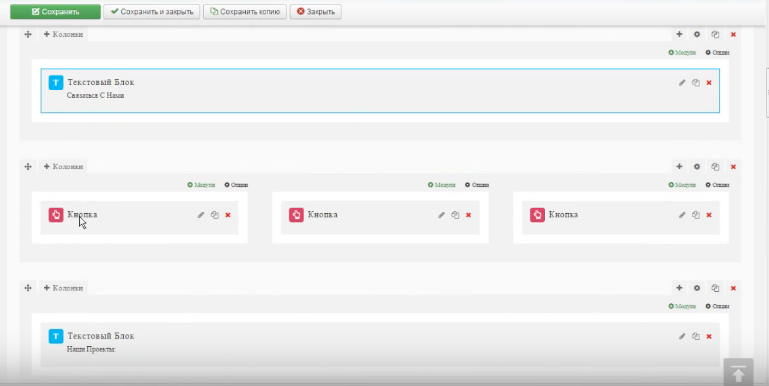Edit the left Кнопка block with pencil
769x386 pixels.
click(x=201, y=215)
